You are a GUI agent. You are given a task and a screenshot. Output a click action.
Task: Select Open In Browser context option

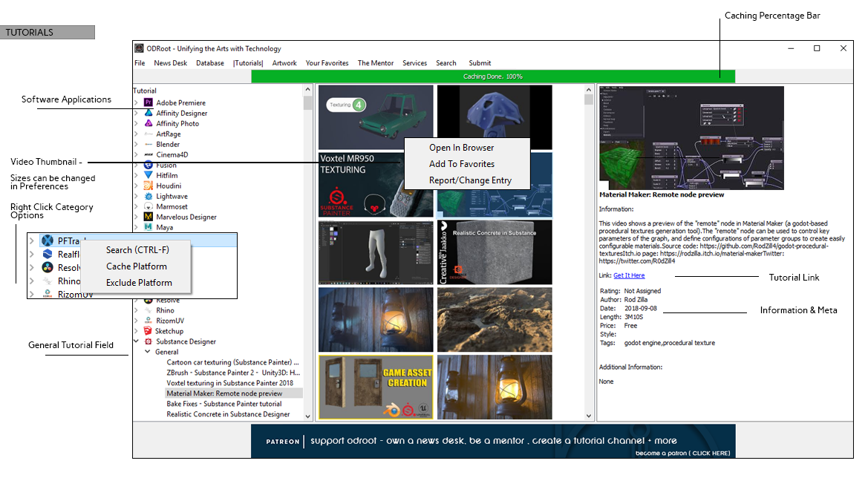461,148
